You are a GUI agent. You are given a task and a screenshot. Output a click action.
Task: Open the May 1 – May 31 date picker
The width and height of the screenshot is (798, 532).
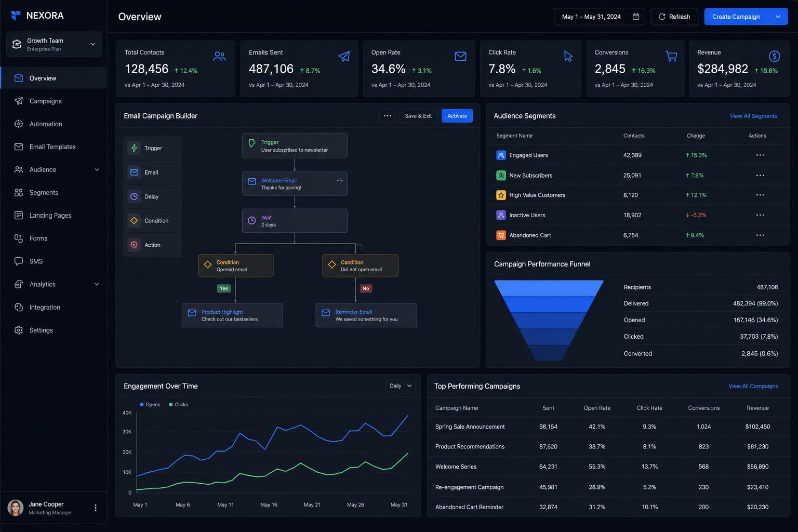pos(600,17)
